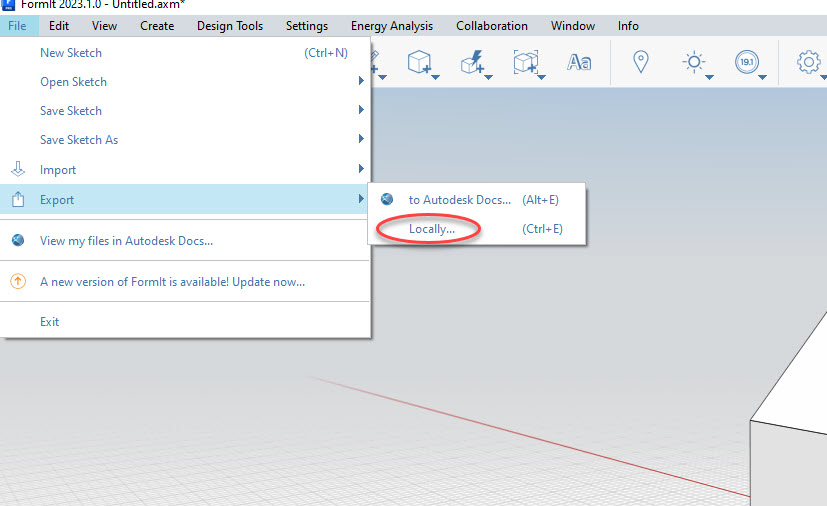Expand the 19.1 badge dropdown arrow
The height and width of the screenshot is (506, 827).
763,78
